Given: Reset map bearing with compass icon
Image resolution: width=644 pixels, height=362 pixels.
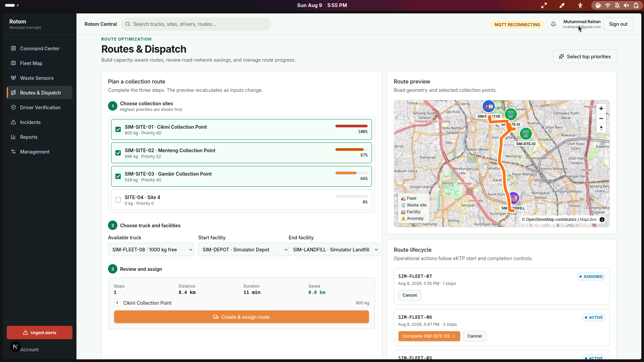Looking at the screenshot, I should click(601, 128).
